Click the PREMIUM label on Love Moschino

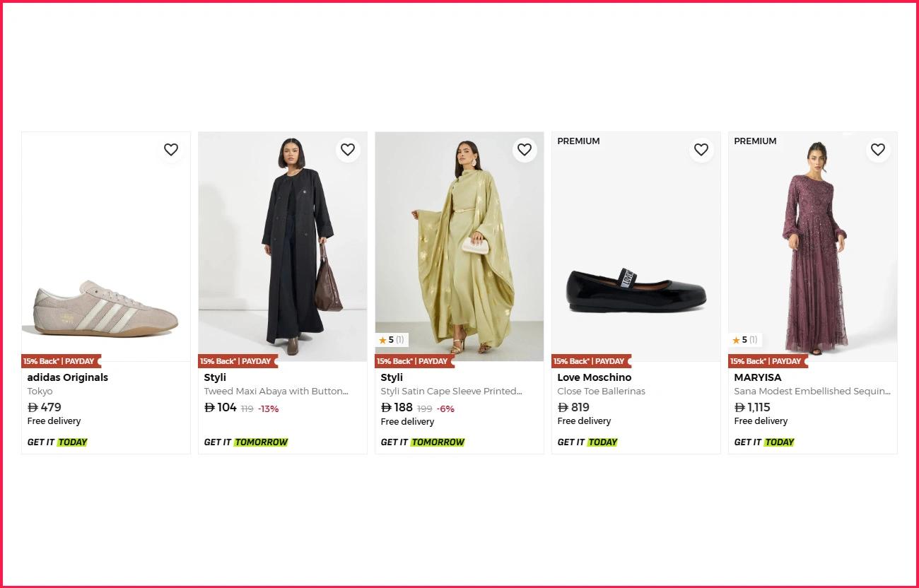point(578,141)
